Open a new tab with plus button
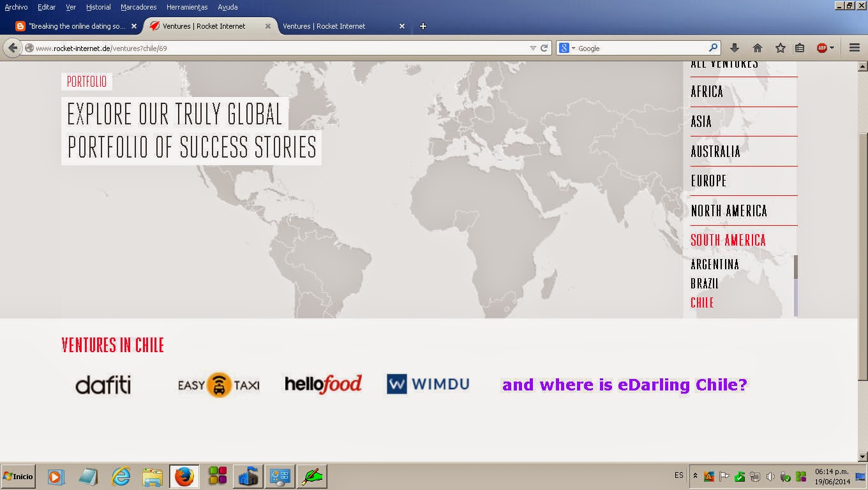The image size is (868, 490). [x=423, y=26]
